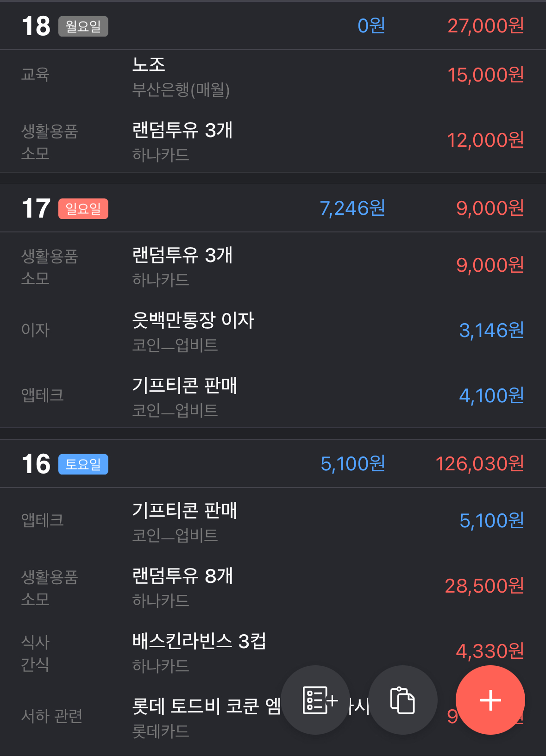Tap the red plus add-entry button
Image resolution: width=546 pixels, height=756 pixels.
coord(490,700)
